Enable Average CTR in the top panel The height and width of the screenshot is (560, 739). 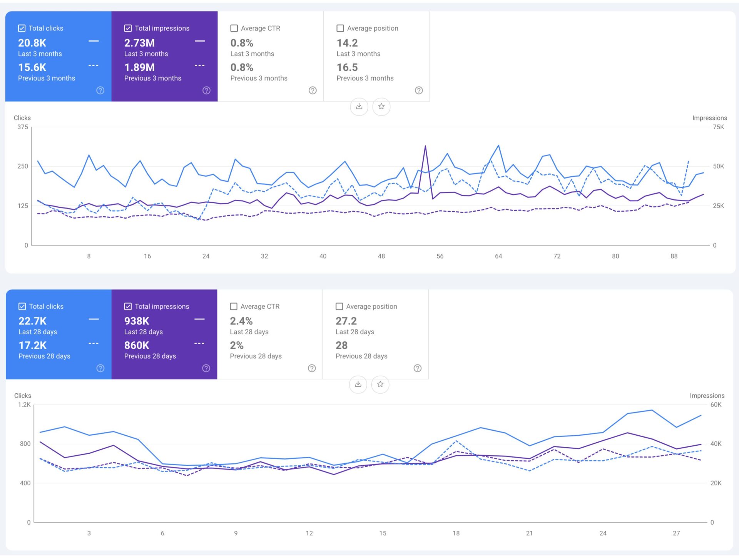pos(234,28)
